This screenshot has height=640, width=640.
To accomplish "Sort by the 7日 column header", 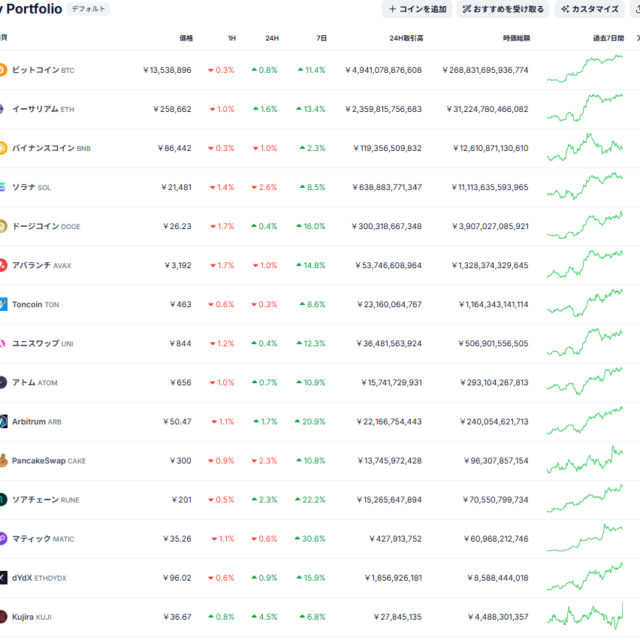I will 321,38.
